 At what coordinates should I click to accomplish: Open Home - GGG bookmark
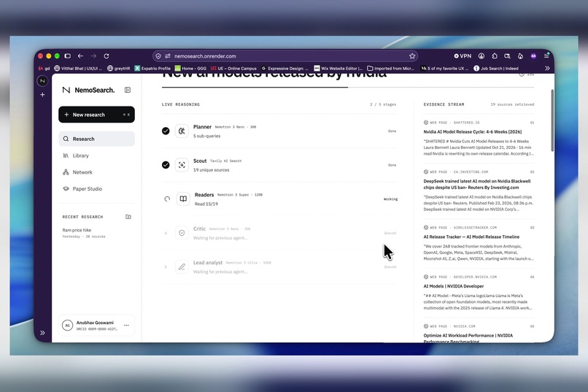coord(190,69)
